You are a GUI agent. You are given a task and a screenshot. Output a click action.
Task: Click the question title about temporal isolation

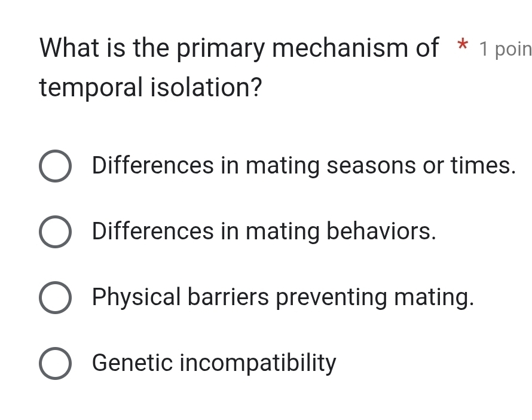point(239,66)
